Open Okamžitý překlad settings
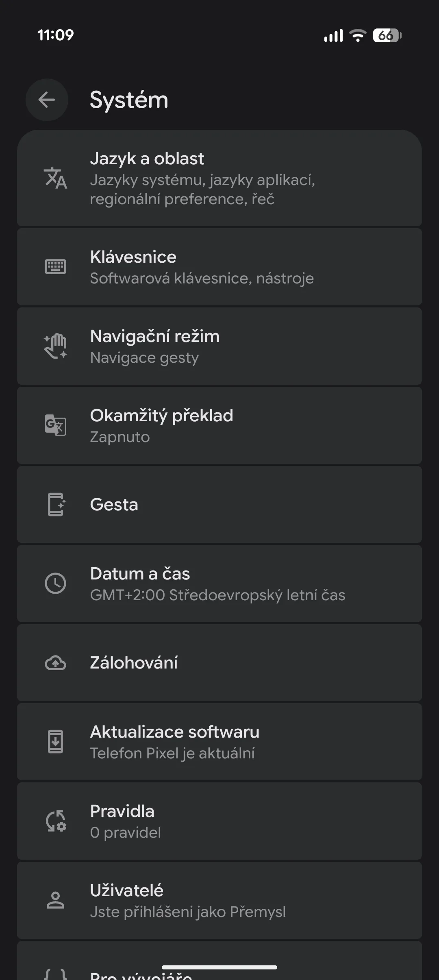 [x=219, y=425]
